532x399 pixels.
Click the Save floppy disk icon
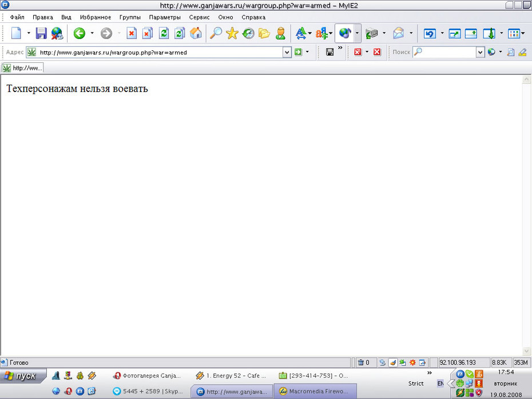pyautogui.click(x=41, y=33)
